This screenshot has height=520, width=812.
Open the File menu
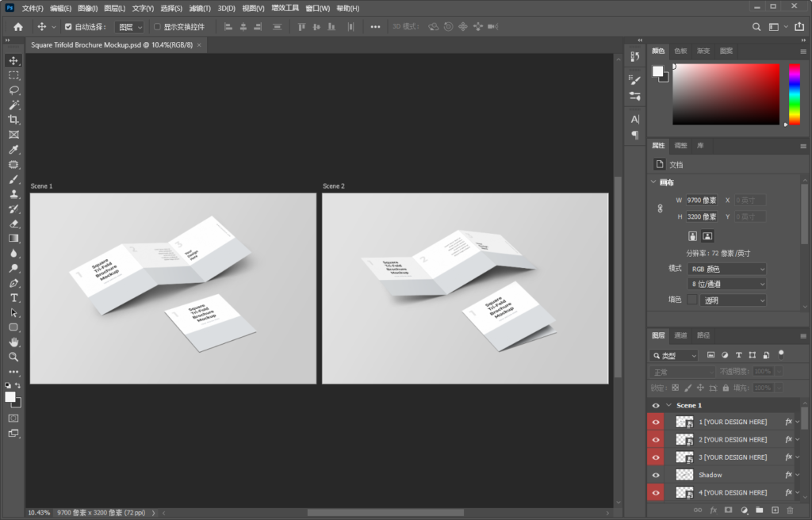click(x=33, y=8)
